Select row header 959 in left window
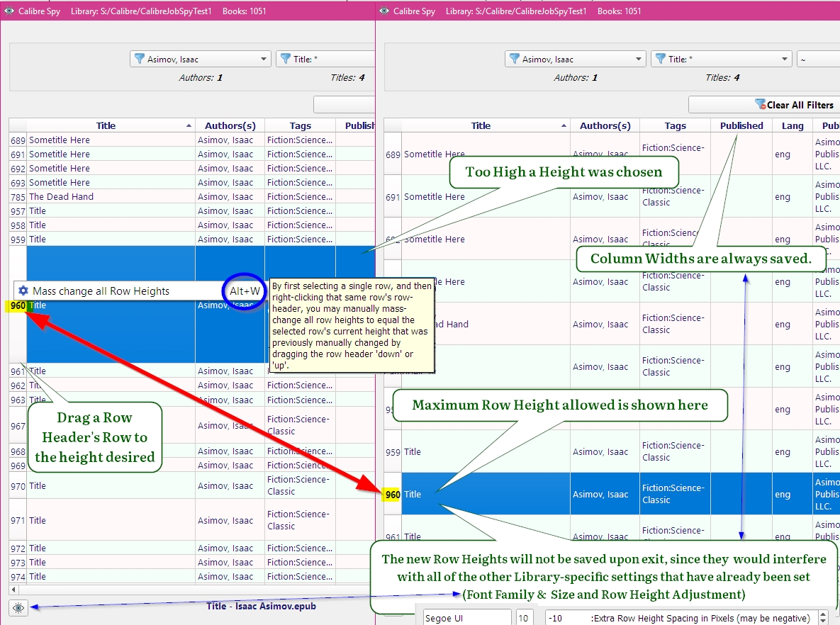This screenshot has width=840, height=625. (x=18, y=240)
